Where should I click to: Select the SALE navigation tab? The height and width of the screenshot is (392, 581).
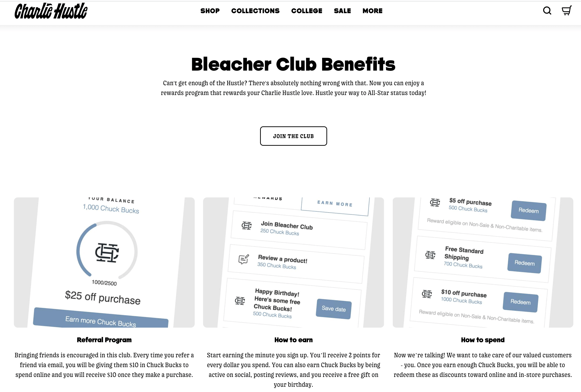[342, 11]
